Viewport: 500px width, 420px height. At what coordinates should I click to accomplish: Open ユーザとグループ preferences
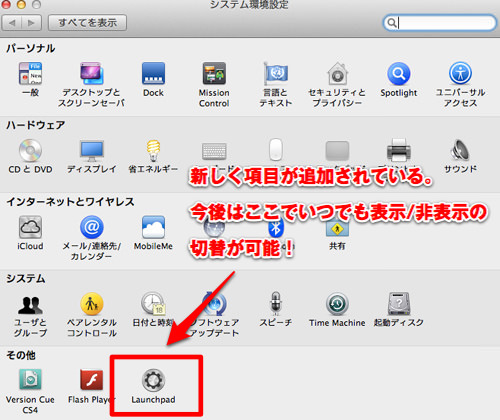(x=30, y=304)
